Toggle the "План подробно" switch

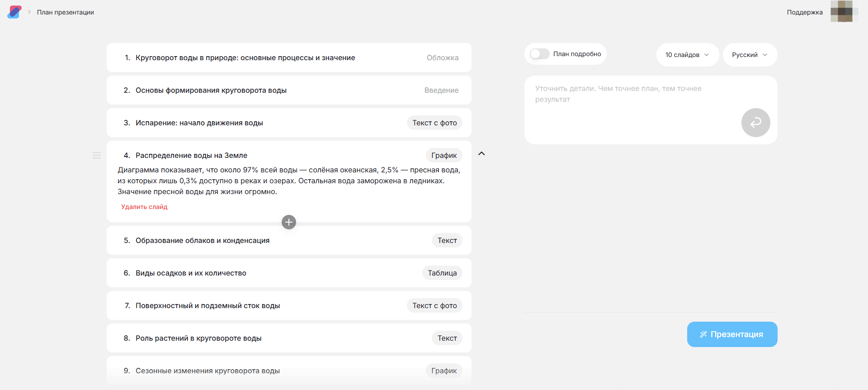tap(540, 54)
